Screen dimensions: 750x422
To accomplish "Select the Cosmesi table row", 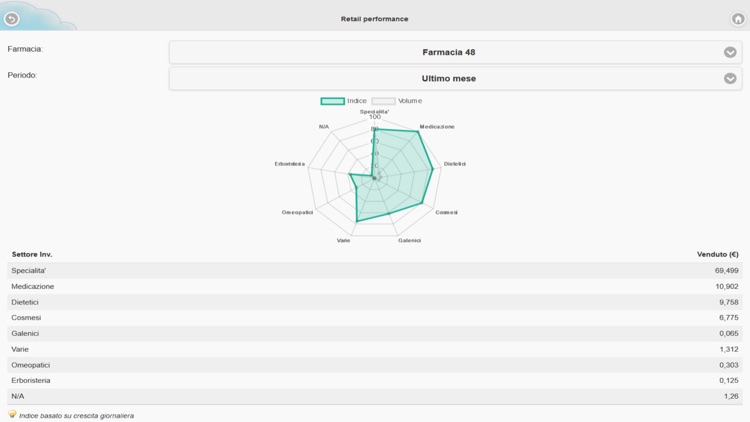I will (x=375, y=317).
